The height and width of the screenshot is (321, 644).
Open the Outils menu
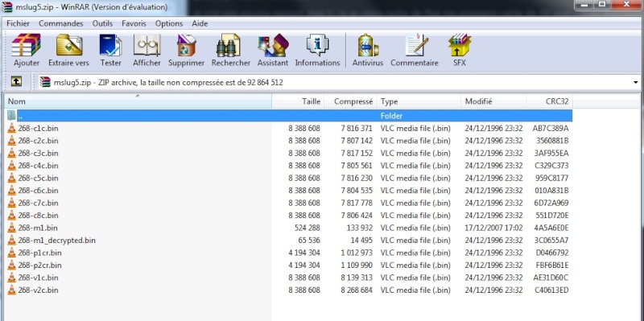coord(102,23)
